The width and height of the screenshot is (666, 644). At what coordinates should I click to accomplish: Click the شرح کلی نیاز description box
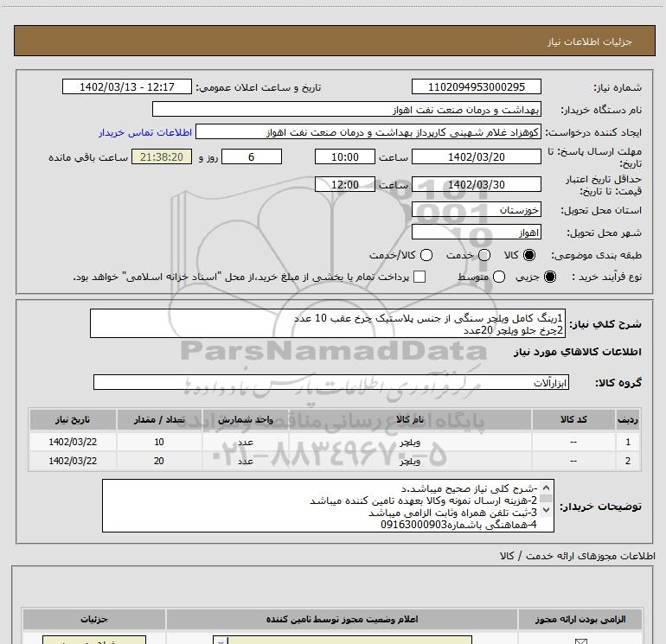[x=328, y=323]
